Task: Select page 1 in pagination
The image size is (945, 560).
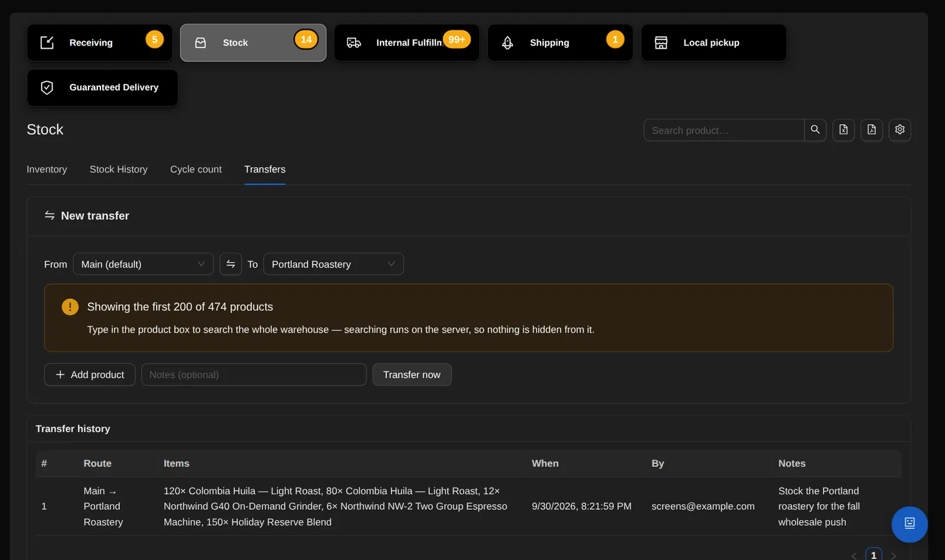Action: 874,555
